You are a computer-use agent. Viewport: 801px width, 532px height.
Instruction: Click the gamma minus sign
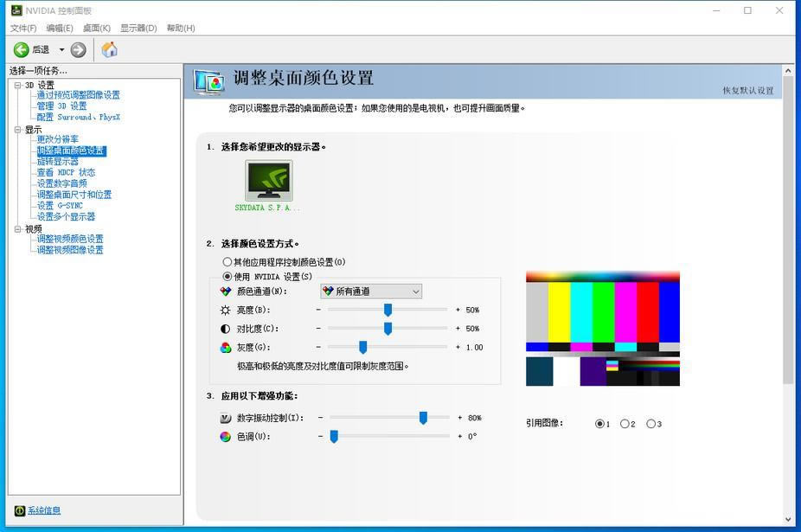tap(318, 348)
